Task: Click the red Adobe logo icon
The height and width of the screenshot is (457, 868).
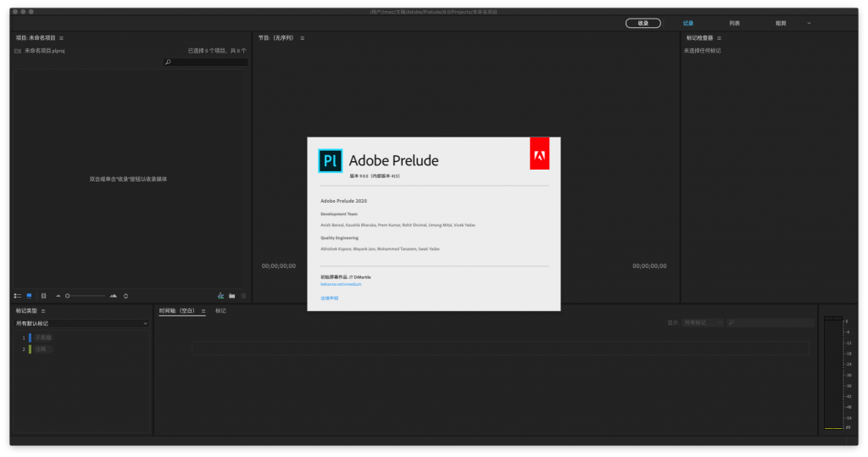Action: 539,153
